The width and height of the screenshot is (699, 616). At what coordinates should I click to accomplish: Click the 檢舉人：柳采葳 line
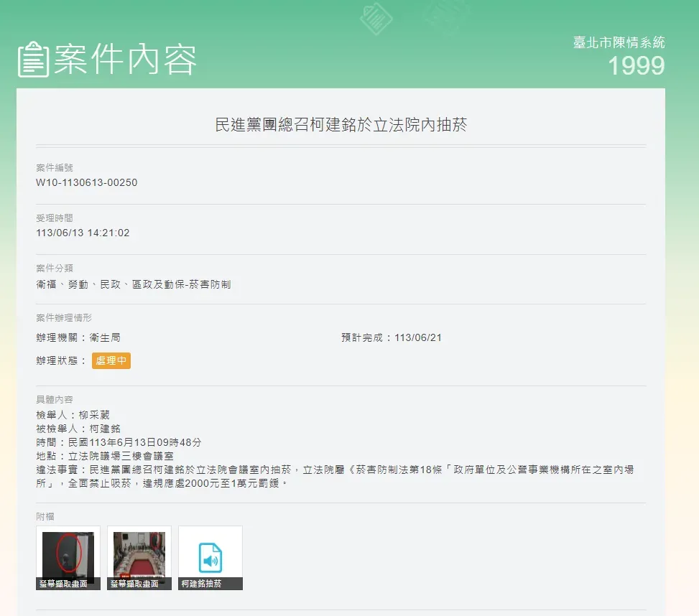tap(73, 415)
